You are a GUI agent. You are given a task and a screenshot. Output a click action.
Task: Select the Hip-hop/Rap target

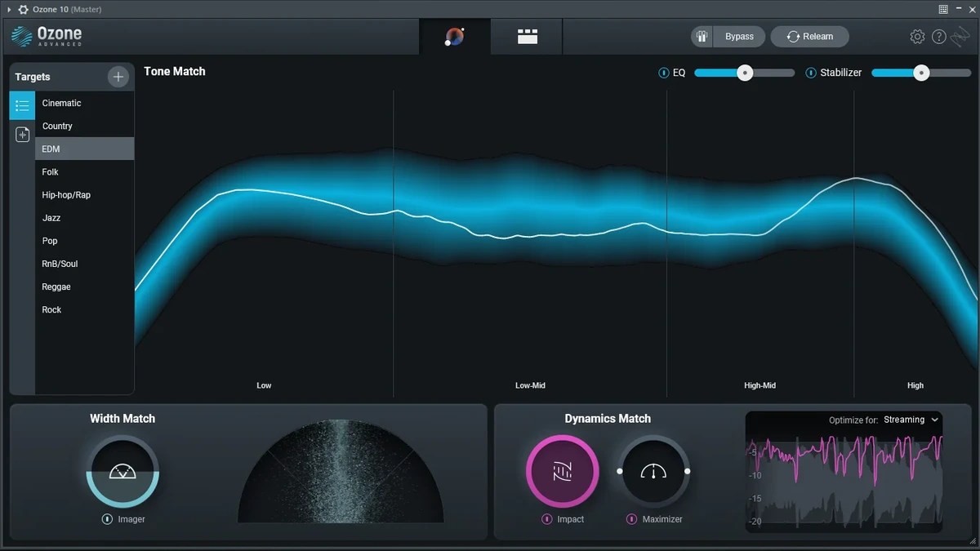pos(84,195)
